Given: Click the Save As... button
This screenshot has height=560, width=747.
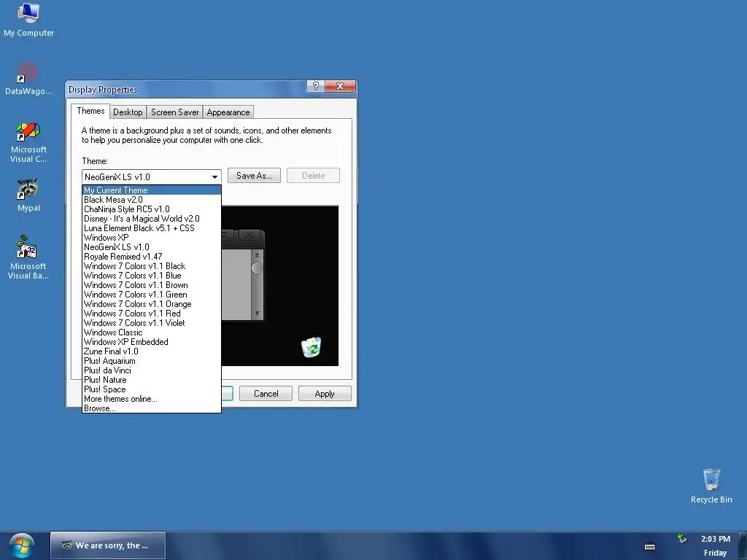Looking at the screenshot, I should click(x=254, y=176).
